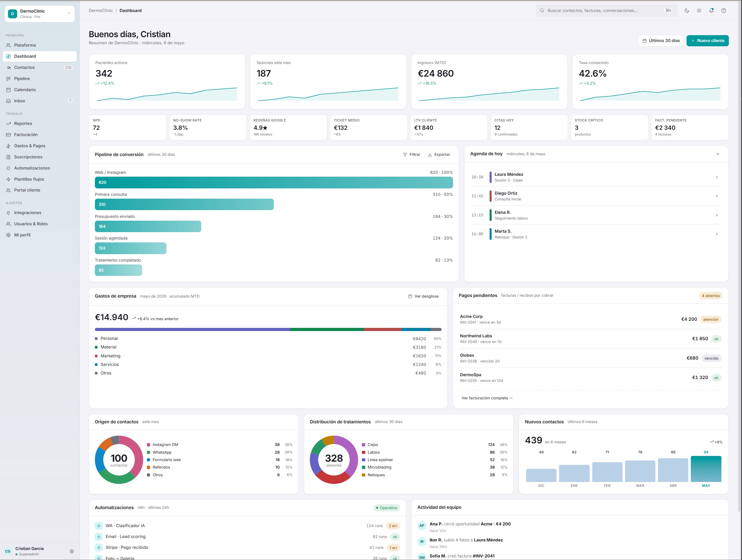Open the Últimos 30 días date range

pyautogui.click(x=661, y=41)
